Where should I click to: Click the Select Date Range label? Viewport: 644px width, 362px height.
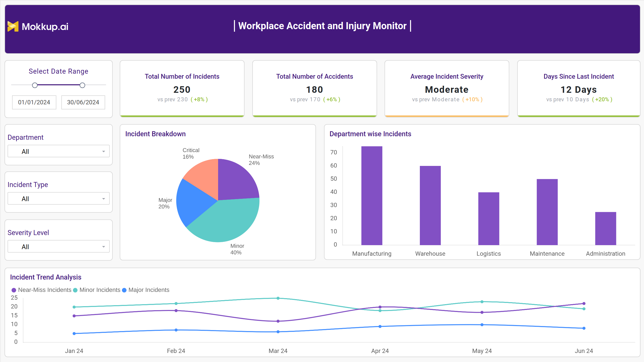[58, 71]
